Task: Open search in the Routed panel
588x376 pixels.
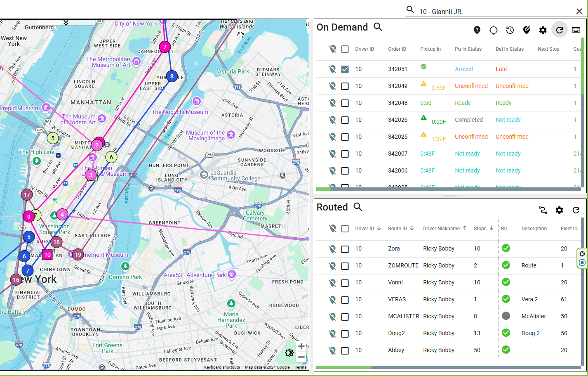Action: (357, 207)
